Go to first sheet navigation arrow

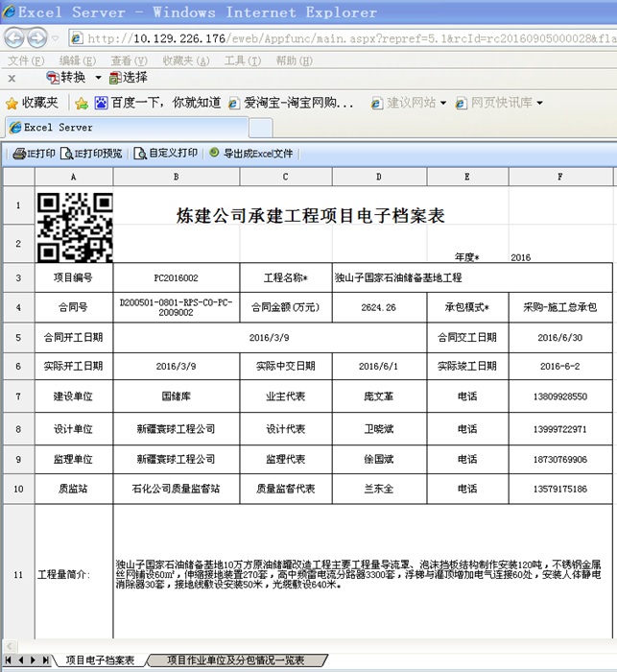pos(8,660)
